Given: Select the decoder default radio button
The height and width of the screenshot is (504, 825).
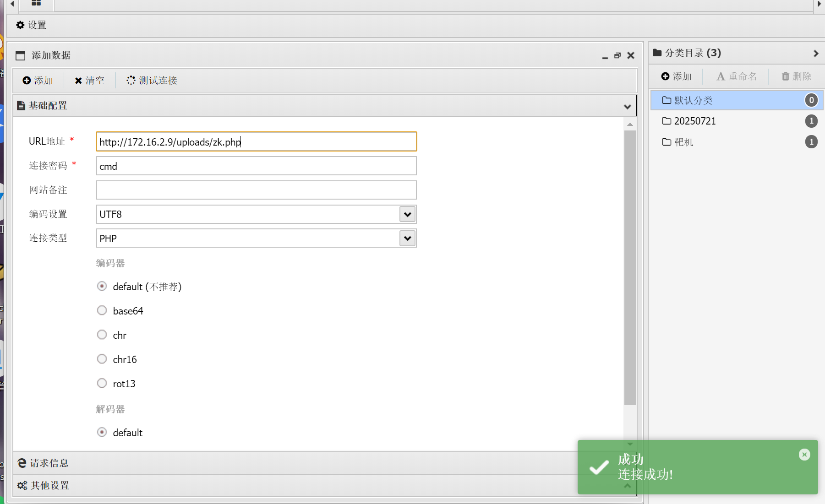Looking at the screenshot, I should pos(102,432).
